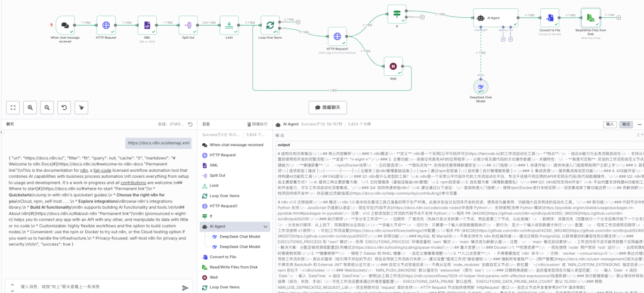Viewport: 644px width, 293px height.
Task: Select Read/Write Files from Disk log entry
Action: pyautogui.click(x=235, y=267)
